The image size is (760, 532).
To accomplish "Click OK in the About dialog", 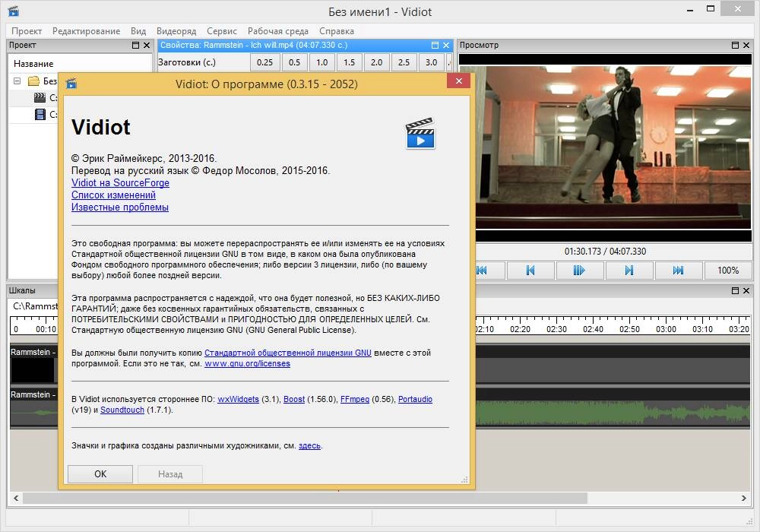I will [x=100, y=473].
